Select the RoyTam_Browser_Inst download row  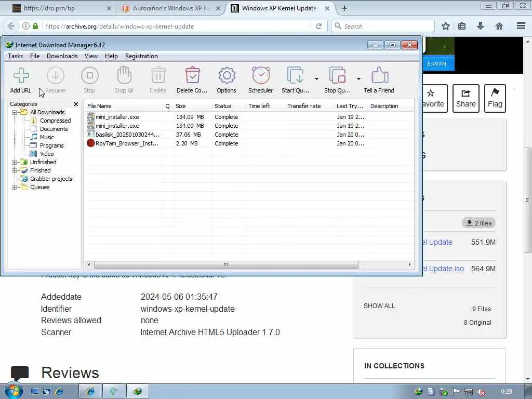(x=249, y=143)
